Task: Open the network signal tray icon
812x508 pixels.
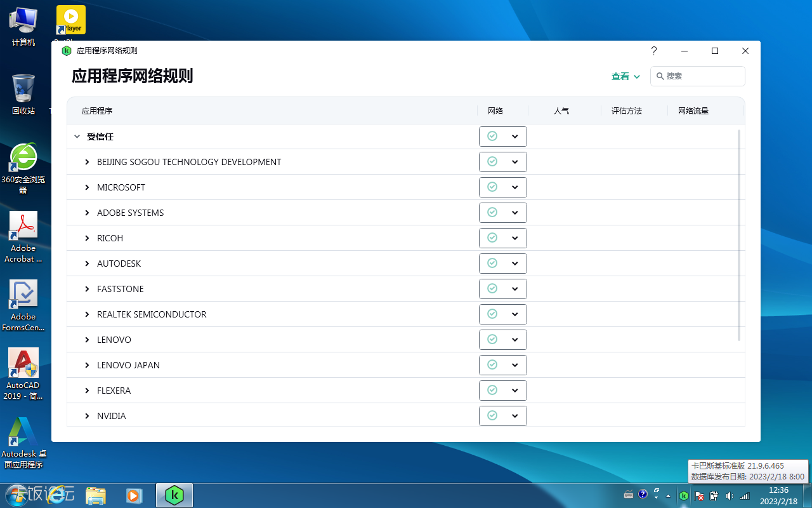Action: [745, 495]
